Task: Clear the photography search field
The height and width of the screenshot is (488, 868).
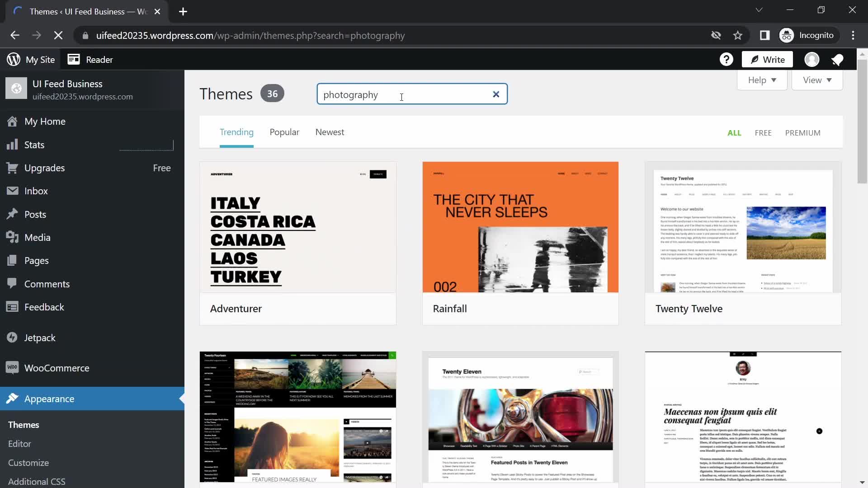Action: 496,94
